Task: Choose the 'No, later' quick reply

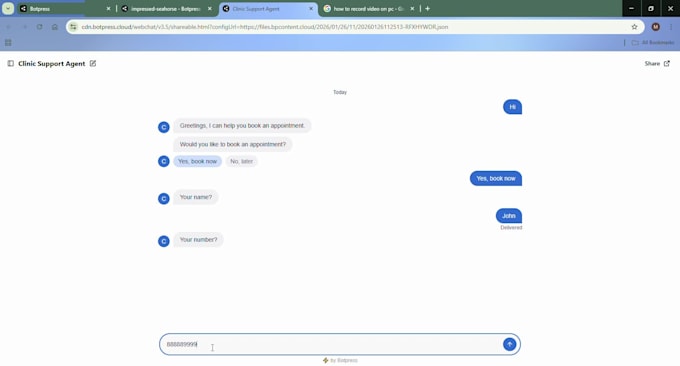Action: click(x=242, y=161)
